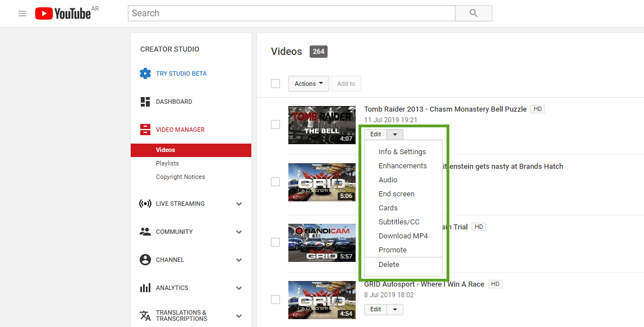Focus the Search input field
The height and width of the screenshot is (327, 644).
(292, 13)
